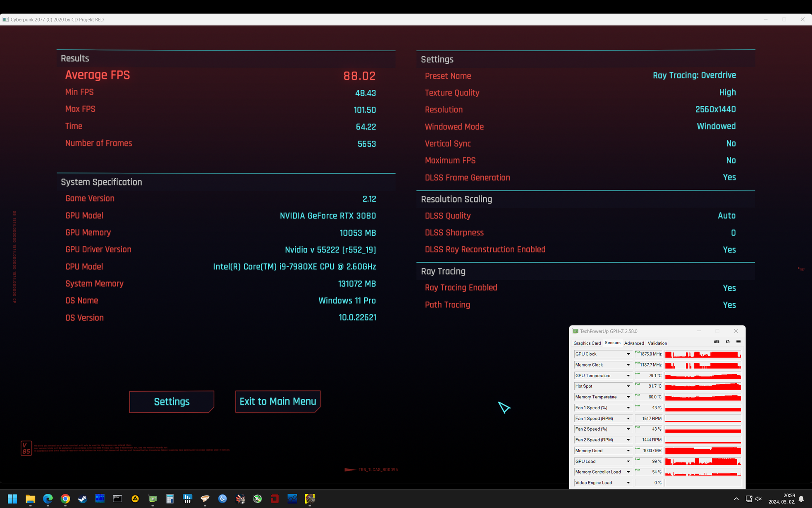Screen dimensions: 812x508
Task: Open the green globe jet taskbar app
Action: coord(257,498)
